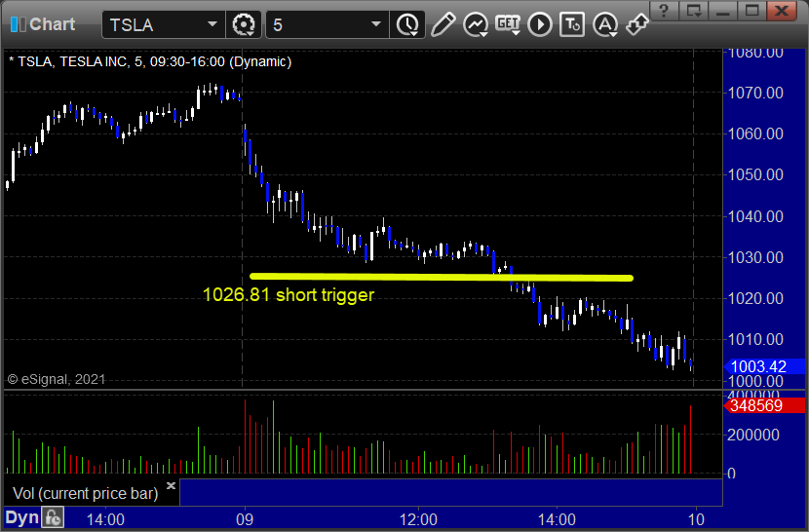Click the pop-out window dropdown button
Screen dimensions: 809x532
coord(693,11)
